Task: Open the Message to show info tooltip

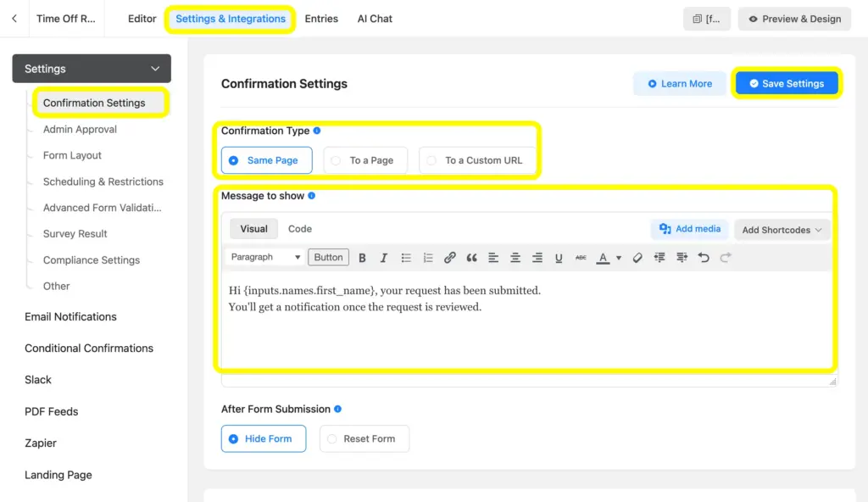Action: tap(312, 196)
